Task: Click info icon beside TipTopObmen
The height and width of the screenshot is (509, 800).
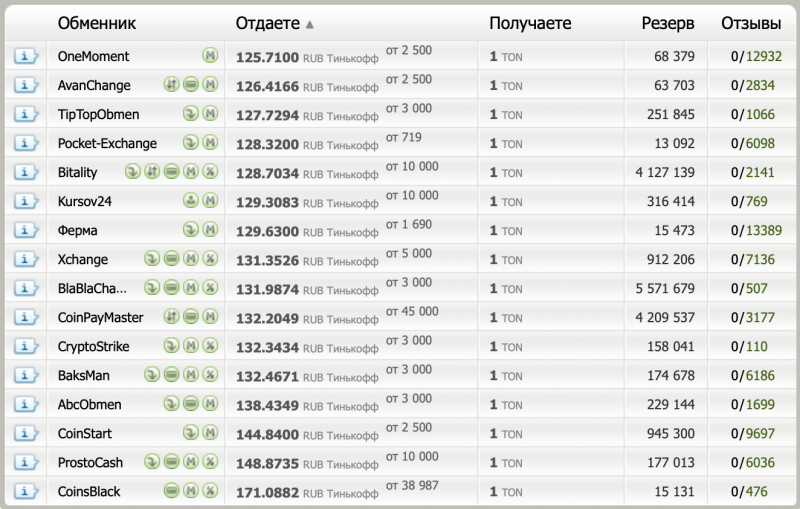Action: [x=26, y=114]
